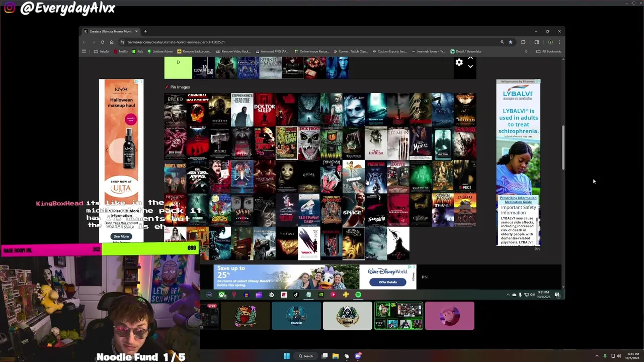644x362 pixels.
Task: Move the D tier row up
Action: click(470, 59)
